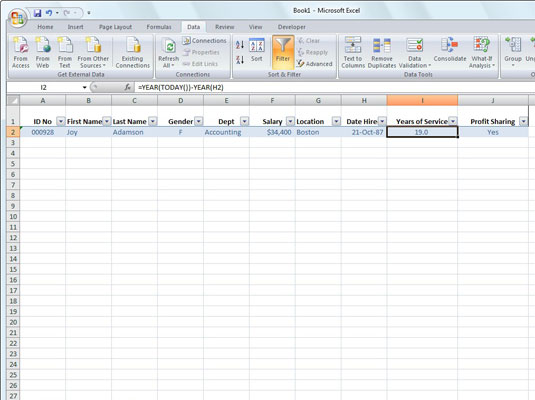Switch to the Page Layout tab

pos(115,27)
